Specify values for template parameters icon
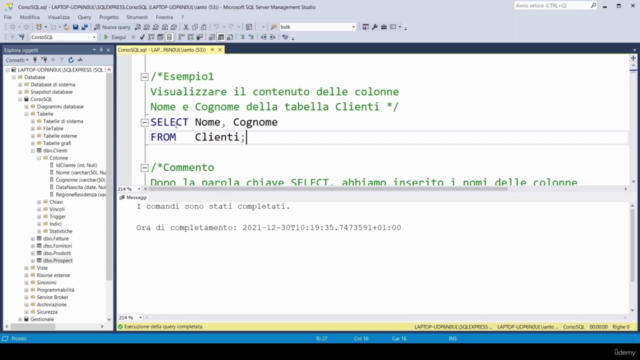640x360 pixels. click(x=285, y=37)
